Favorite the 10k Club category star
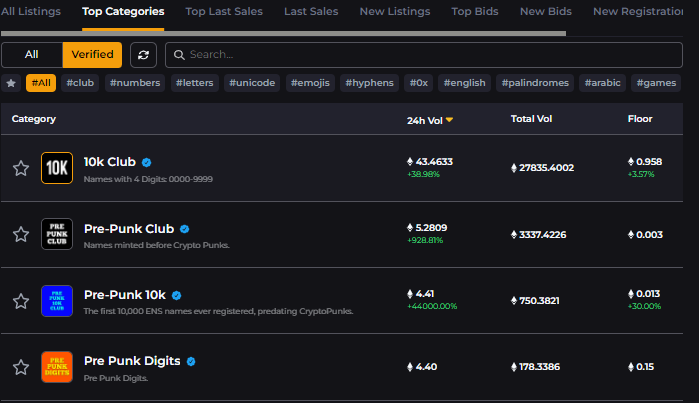699x403 pixels. [21, 168]
